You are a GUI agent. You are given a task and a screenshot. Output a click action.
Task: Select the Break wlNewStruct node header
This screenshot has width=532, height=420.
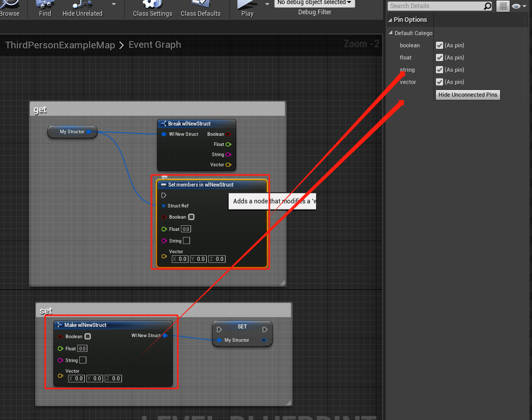[197, 124]
